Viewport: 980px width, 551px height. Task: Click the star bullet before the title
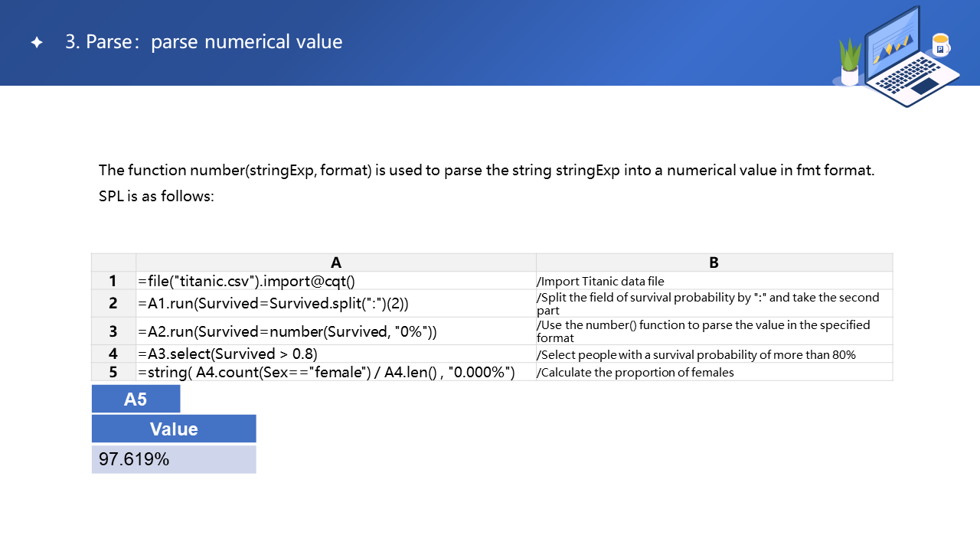pyautogui.click(x=37, y=43)
